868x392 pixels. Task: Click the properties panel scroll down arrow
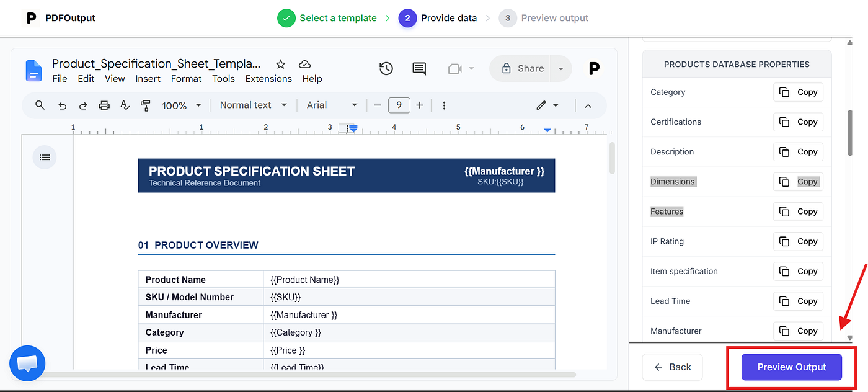[850, 338]
